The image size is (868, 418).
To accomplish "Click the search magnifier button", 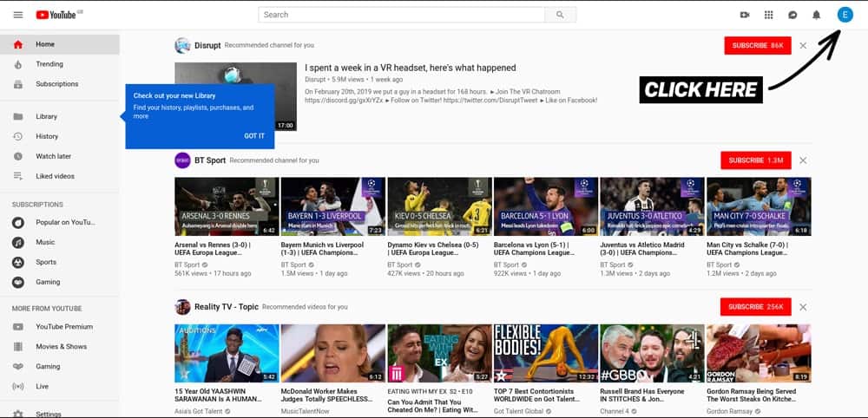I will click(560, 15).
